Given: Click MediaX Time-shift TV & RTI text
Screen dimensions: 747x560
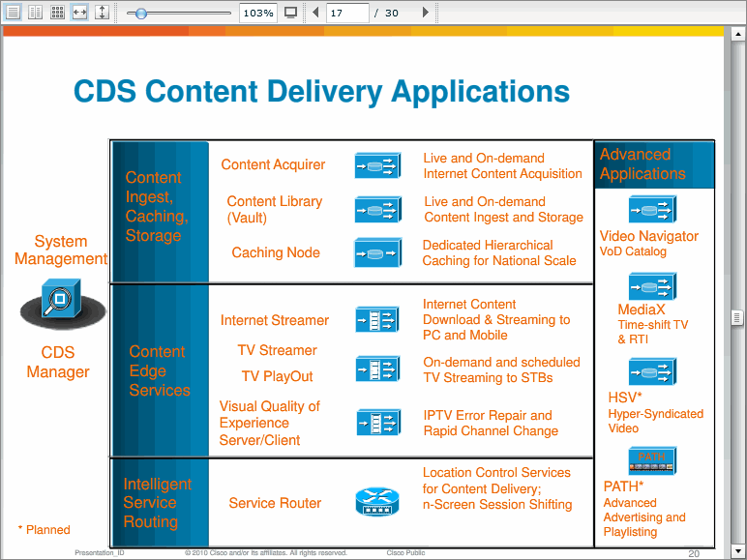Looking at the screenshot, I should (653, 324).
